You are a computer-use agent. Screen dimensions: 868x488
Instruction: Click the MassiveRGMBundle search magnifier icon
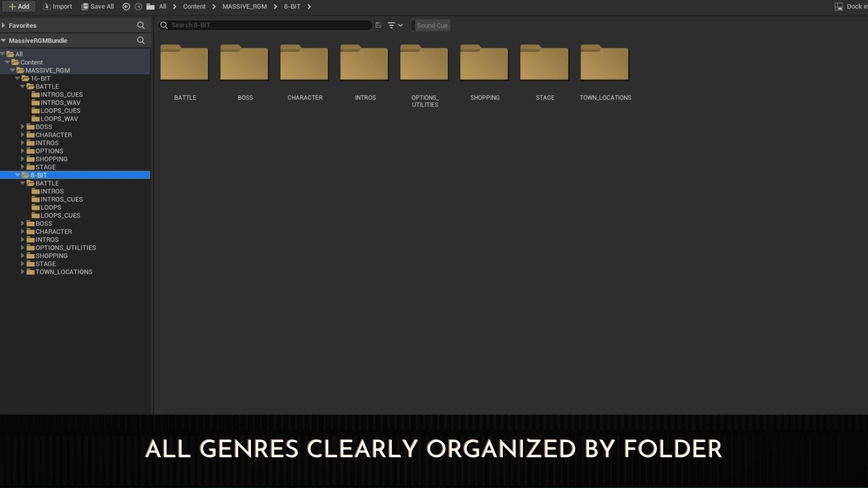(141, 40)
